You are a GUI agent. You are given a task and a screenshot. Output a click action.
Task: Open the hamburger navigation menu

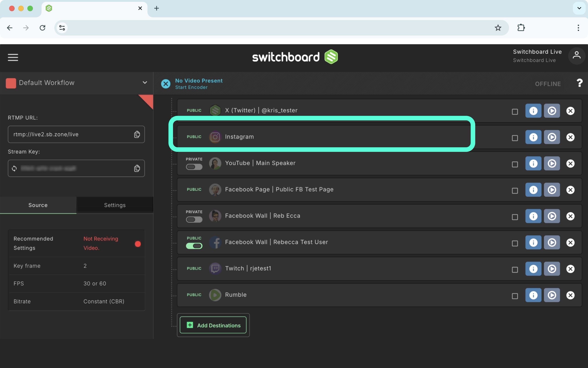click(13, 57)
